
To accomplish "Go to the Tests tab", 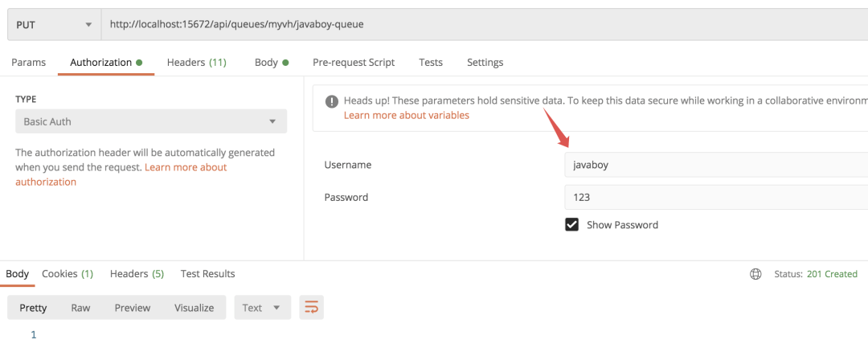I will tap(431, 63).
